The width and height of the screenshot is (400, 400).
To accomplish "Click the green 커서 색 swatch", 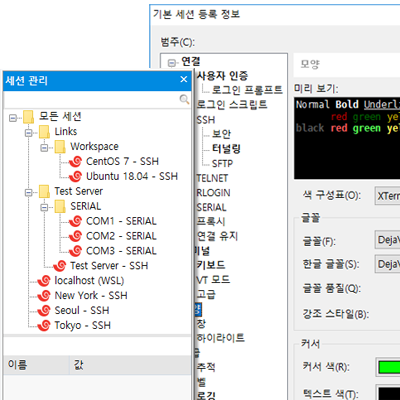I will [389, 367].
